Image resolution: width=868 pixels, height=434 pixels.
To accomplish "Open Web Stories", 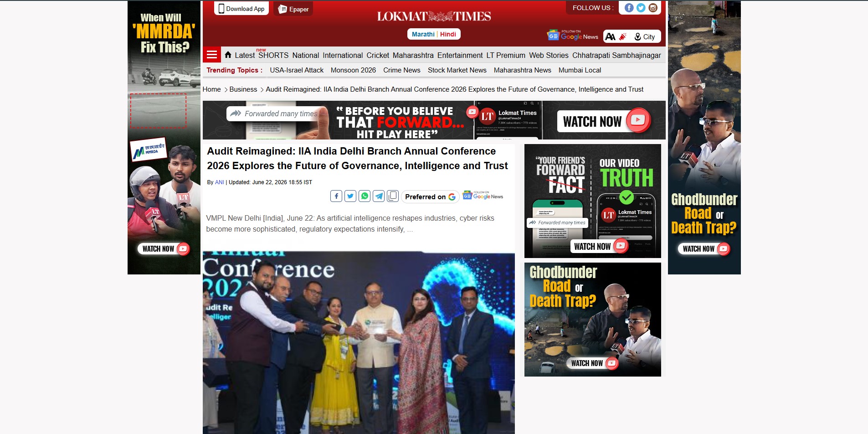I will tap(549, 55).
